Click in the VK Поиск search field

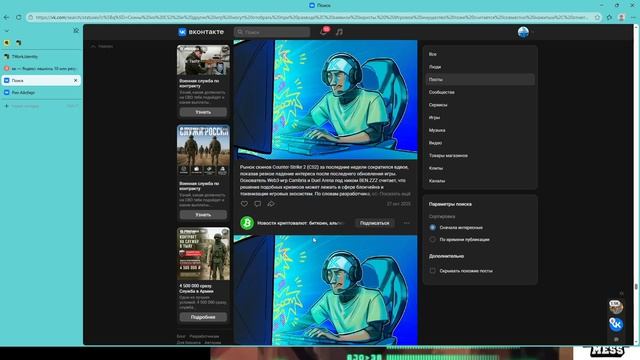[x=272, y=32]
